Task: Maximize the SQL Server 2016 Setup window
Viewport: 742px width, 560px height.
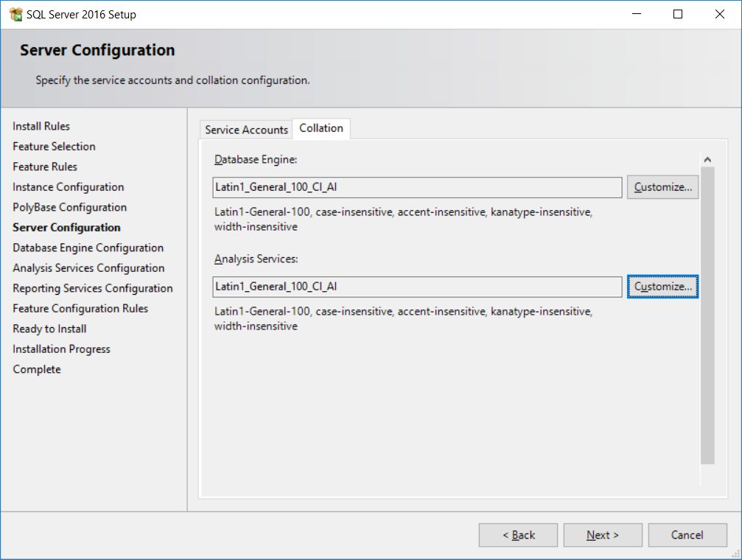Action: pos(678,14)
